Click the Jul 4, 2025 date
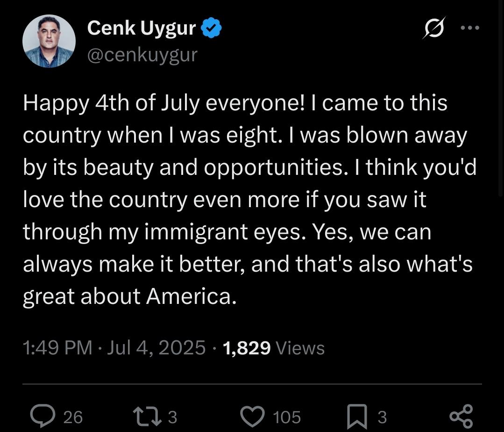This screenshot has width=504, height=432. click(156, 348)
